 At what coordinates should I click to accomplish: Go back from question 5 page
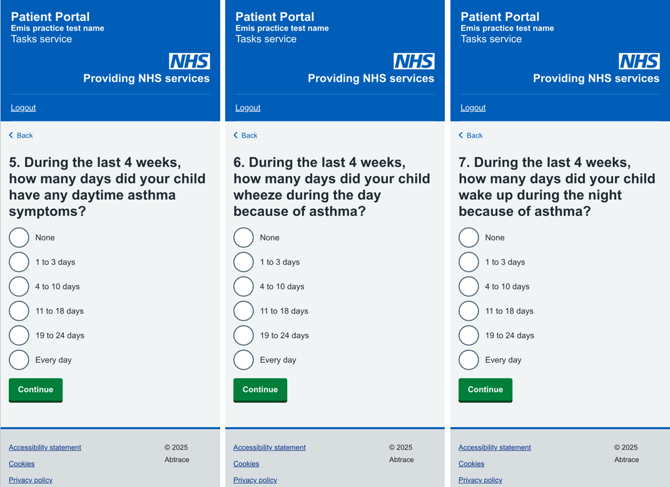(21, 135)
